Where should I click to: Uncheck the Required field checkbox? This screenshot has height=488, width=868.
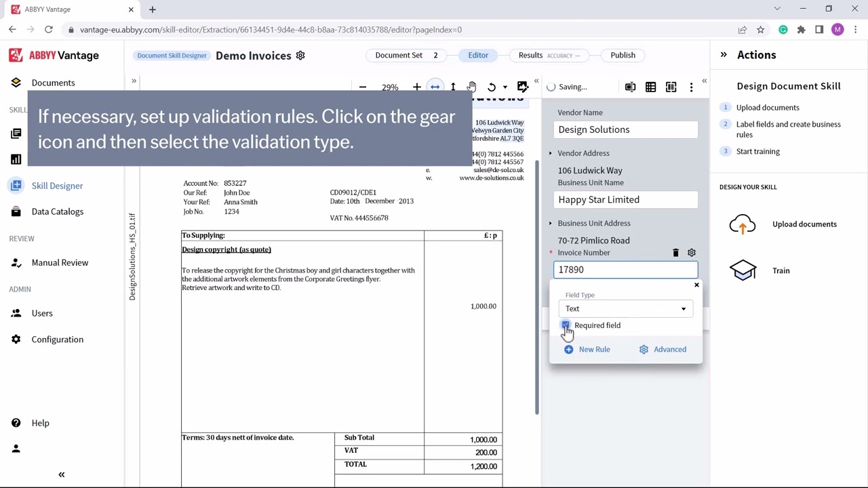click(x=566, y=325)
